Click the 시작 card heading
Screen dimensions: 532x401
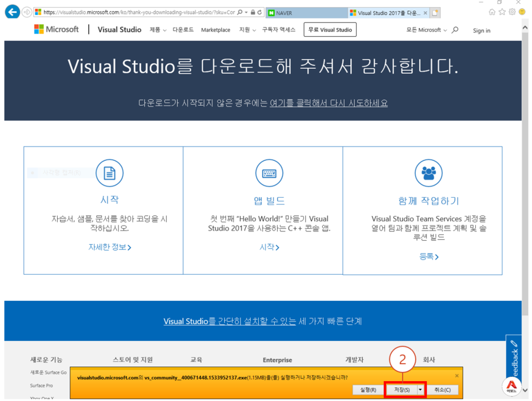(x=109, y=199)
